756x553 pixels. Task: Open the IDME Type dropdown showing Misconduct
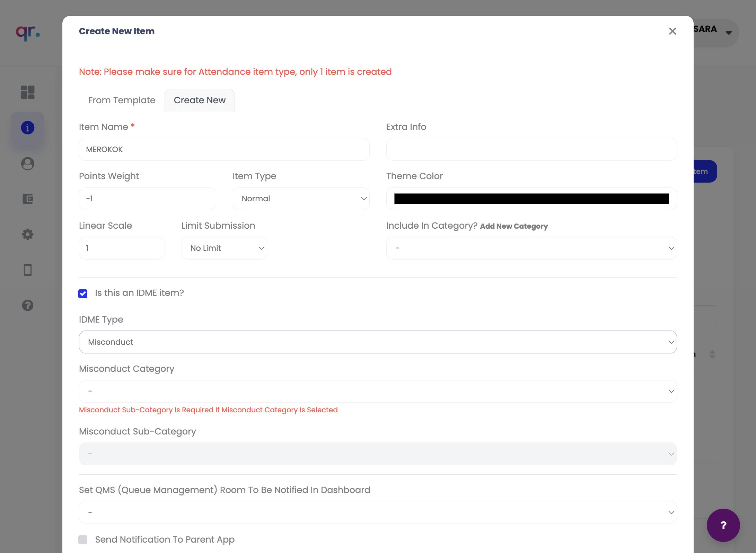click(378, 342)
